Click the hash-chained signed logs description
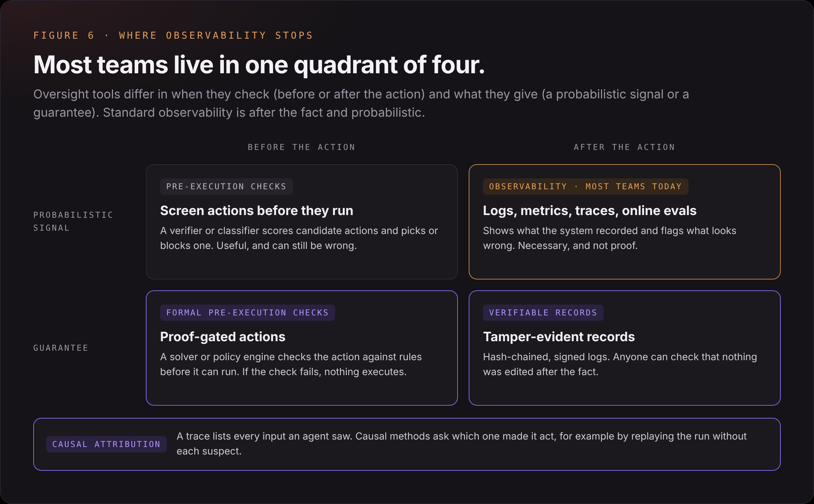This screenshot has height=504, width=814. click(x=620, y=364)
